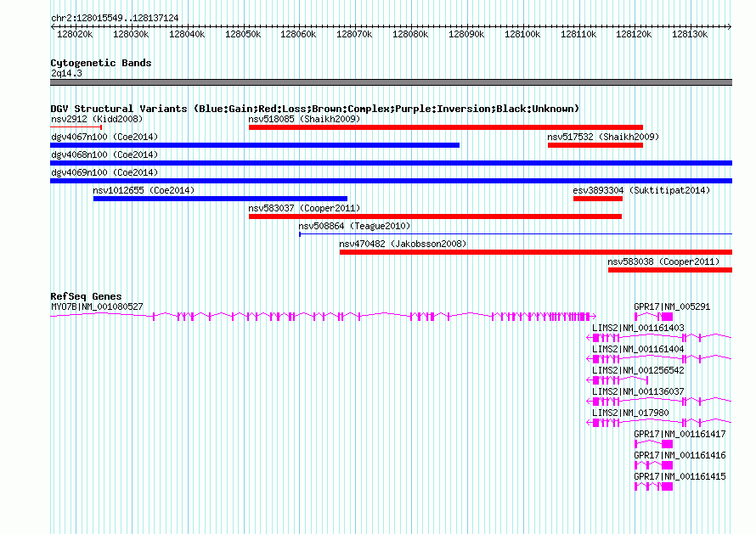The image size is (756, 534).
Task: Click the 128020k ruler tick label
Action: (75, 34)
